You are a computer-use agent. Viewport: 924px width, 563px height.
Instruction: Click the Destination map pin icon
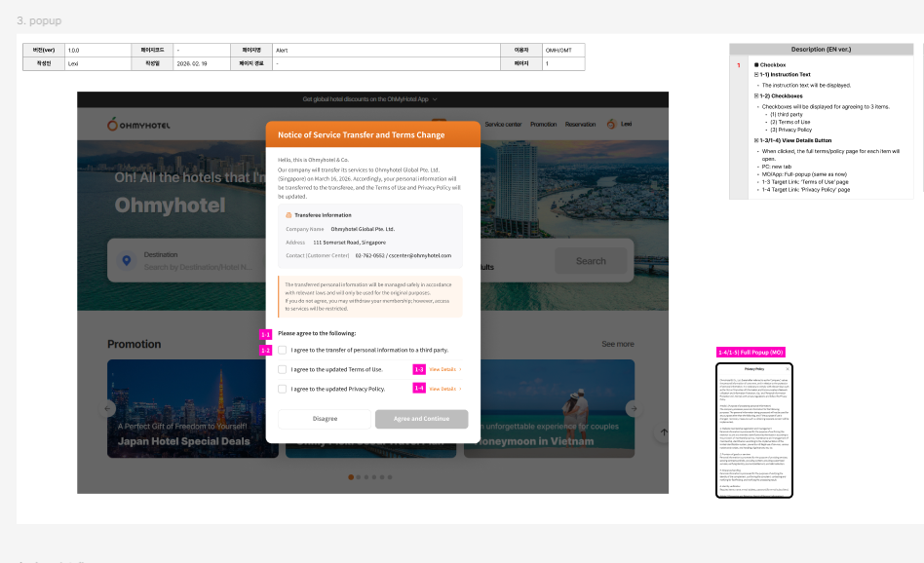coord(126,260)
